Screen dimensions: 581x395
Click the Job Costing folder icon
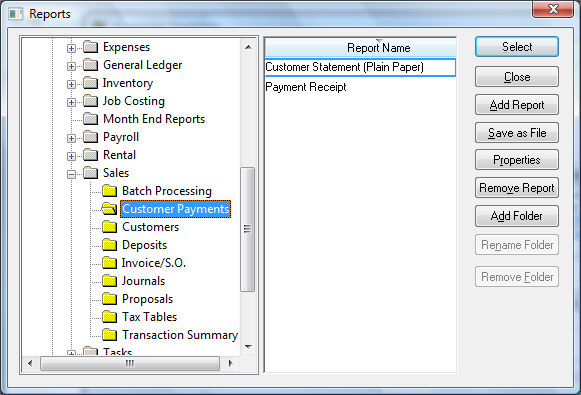[90, 101]
